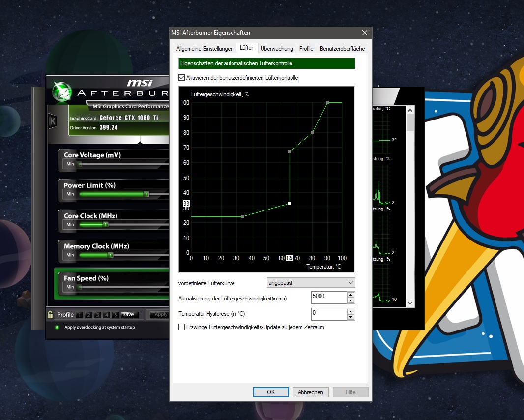This screenshot has width=524, height=420.
Task: Select profile slot 1
Action: [x=79, y=315]
